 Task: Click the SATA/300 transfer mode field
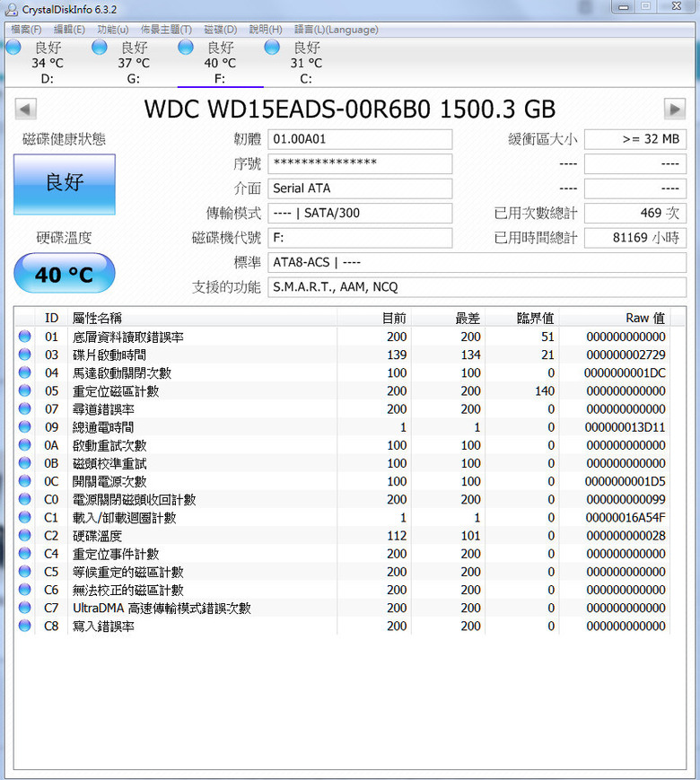point(360,213)
